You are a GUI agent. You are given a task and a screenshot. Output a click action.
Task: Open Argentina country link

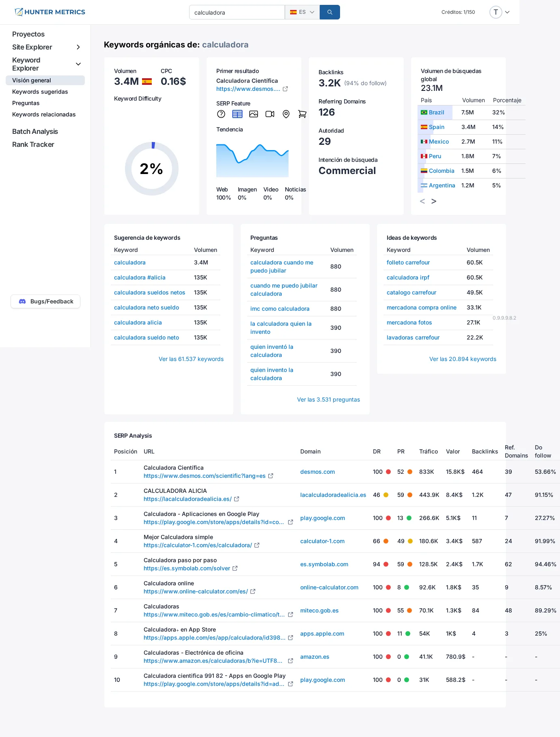[442, 185]
